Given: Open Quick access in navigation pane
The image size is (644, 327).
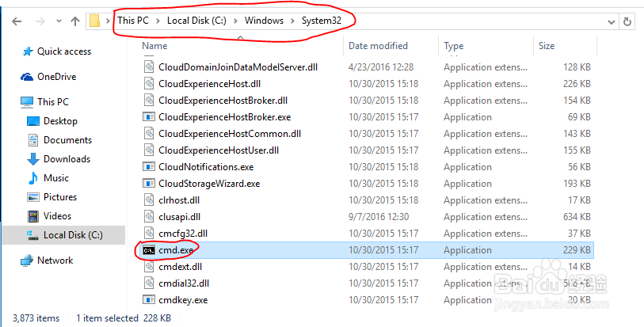Looking at the screenshot, I should (64, 51).
